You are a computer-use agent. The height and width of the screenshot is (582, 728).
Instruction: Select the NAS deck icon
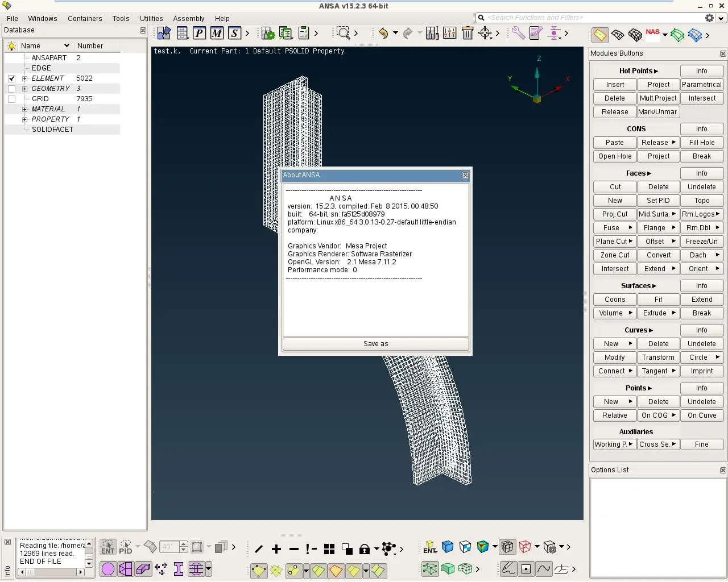coord(653,35)
